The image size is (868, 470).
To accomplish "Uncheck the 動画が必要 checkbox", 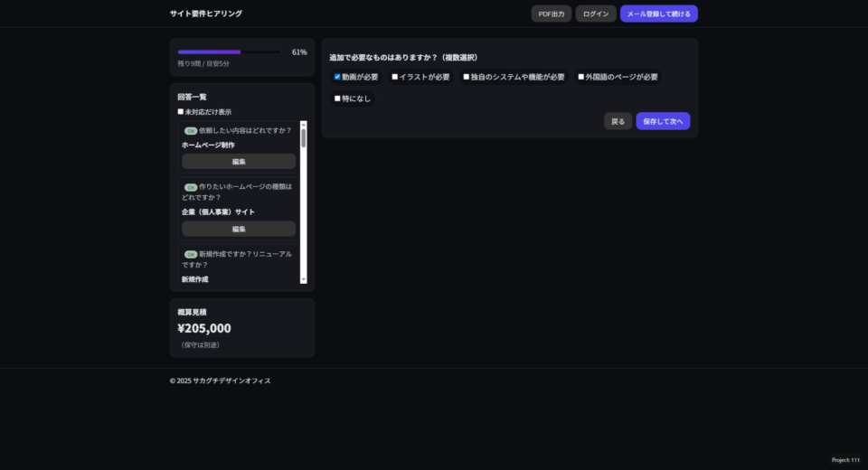I will click(337, 77).
